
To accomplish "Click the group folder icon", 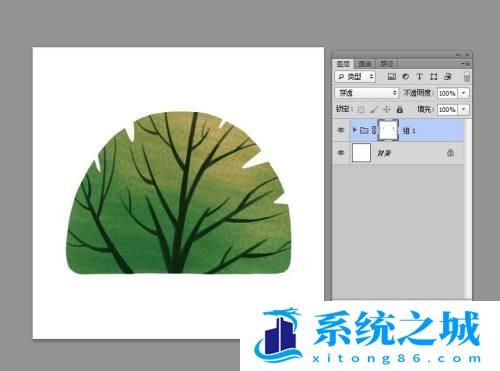I will 364,130.
